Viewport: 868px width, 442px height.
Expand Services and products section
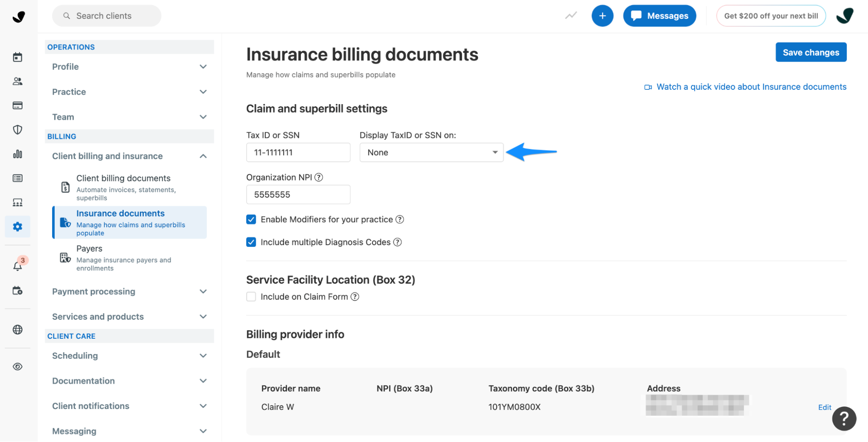[x=129, y=317]
